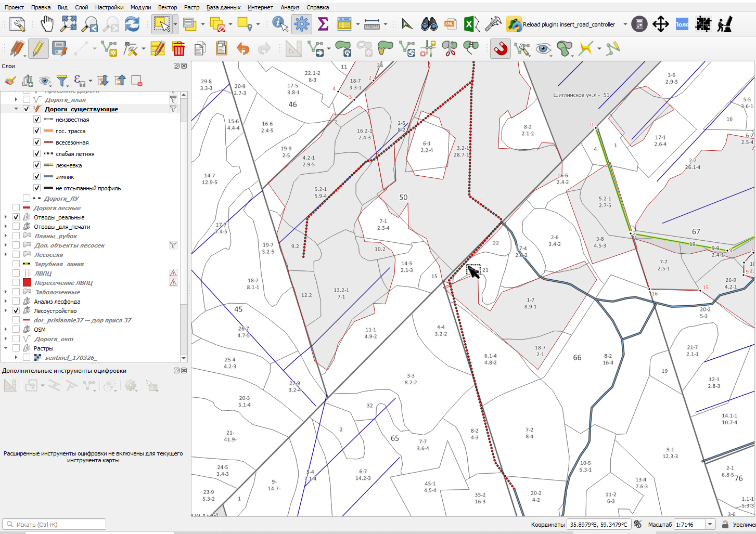
Task: Enable the OSM layer checkbox
Action: pos(16,330)
